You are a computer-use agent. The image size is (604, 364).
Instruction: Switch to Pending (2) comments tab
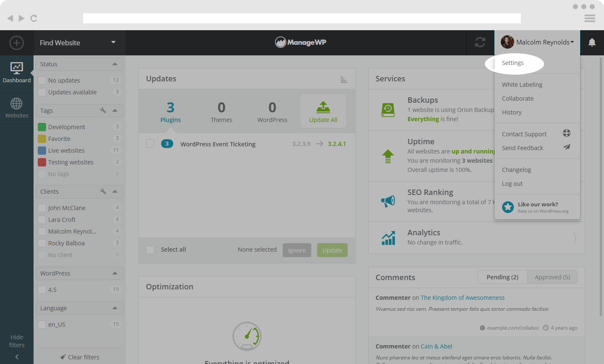click(502, 277)
